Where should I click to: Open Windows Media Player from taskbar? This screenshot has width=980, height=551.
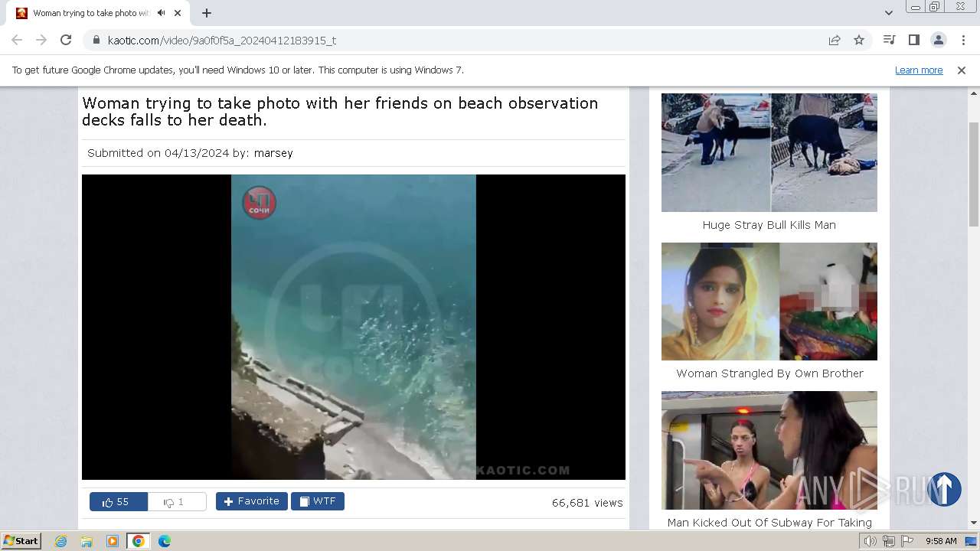(x=113, y=541)
